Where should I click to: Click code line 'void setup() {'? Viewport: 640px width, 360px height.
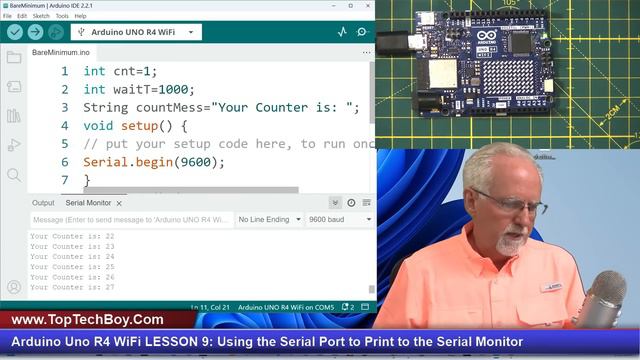pos(135,126)
